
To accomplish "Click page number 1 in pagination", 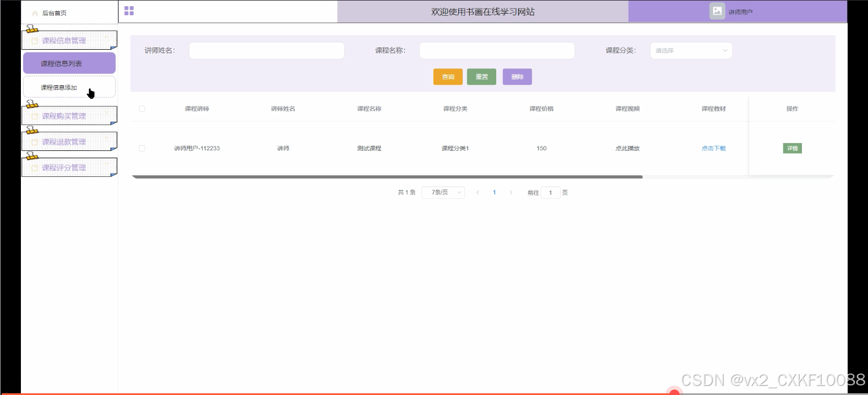I will (494, 193).
